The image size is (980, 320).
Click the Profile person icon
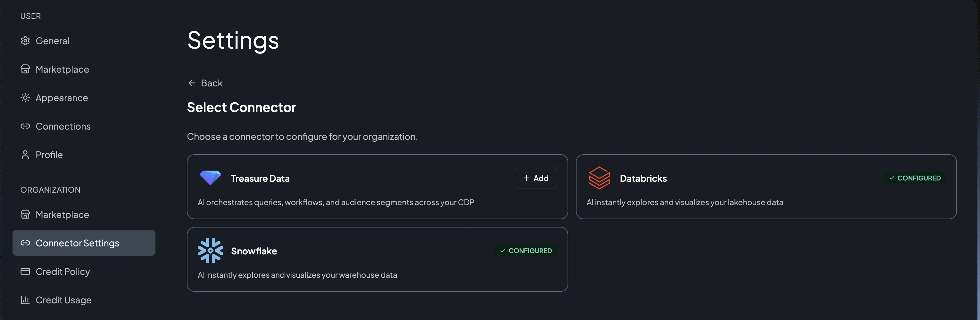(25, 155)
